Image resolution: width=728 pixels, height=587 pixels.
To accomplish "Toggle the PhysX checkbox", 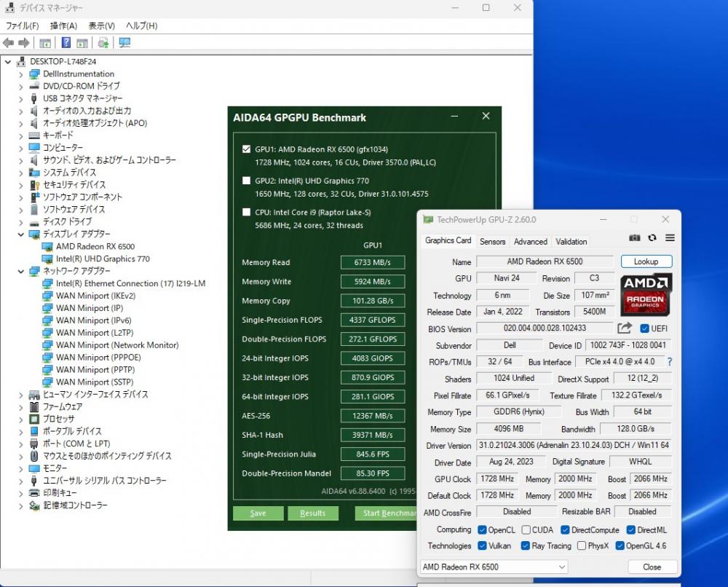I will pyautogui.click(x=582, y=545).
